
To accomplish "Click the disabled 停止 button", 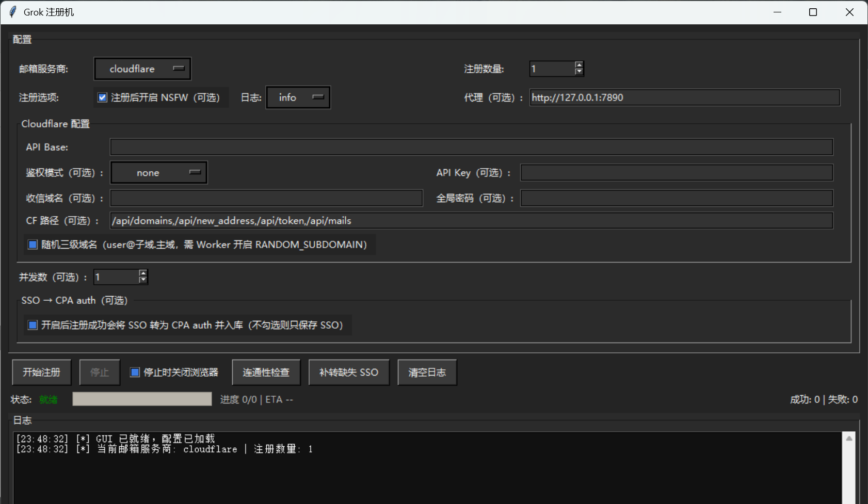I will [x=100, y=372].
